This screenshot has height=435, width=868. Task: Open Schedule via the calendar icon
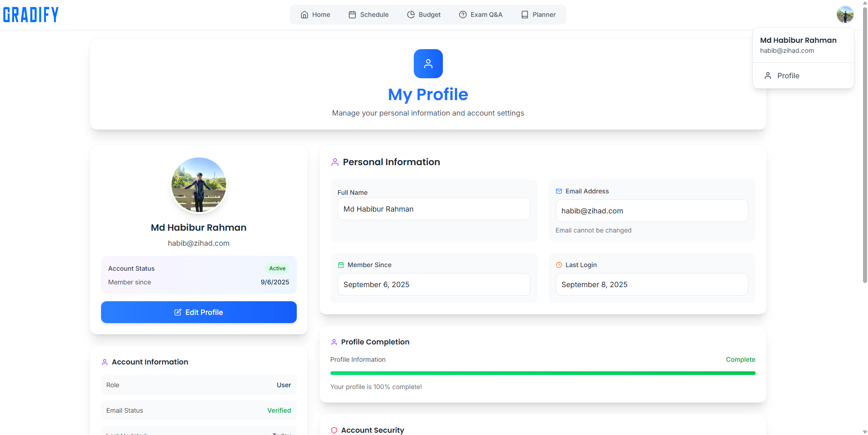(x=351, y=15)
